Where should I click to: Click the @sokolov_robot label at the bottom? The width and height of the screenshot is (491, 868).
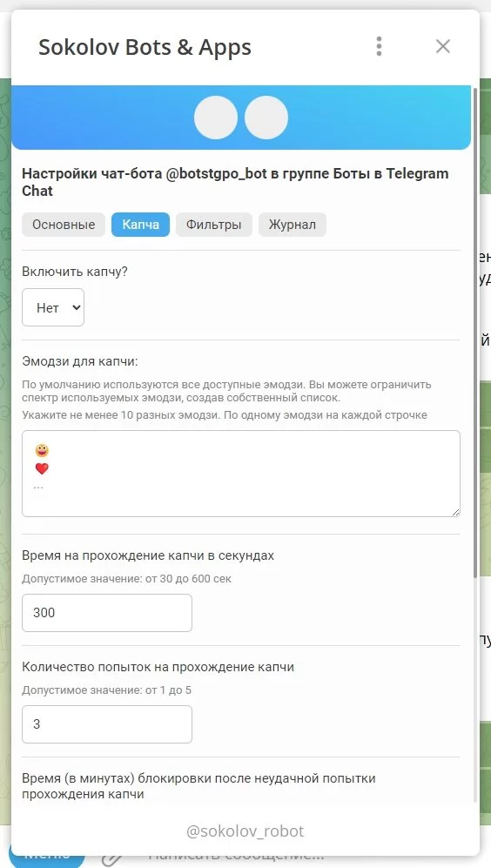245,831
